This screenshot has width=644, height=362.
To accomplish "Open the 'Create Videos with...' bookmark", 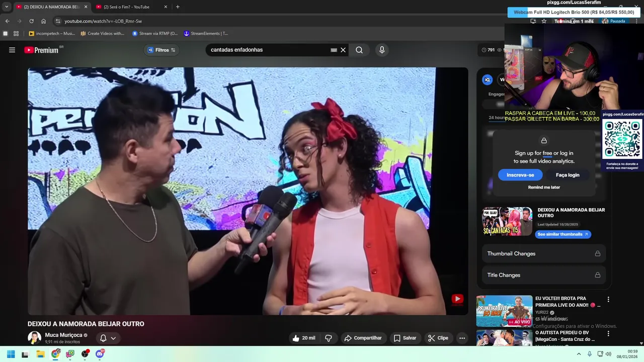I will click(x=103, y=34).
